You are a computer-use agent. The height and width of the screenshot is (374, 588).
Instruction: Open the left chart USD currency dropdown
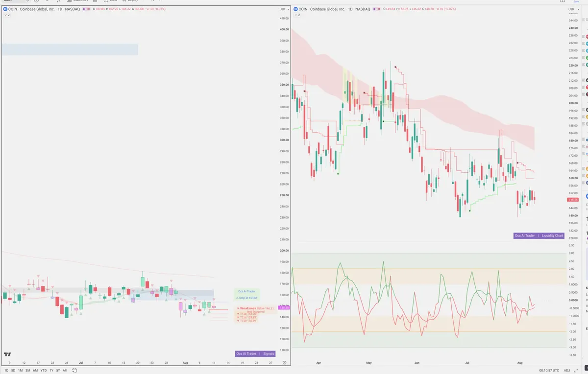click(284, 9)
